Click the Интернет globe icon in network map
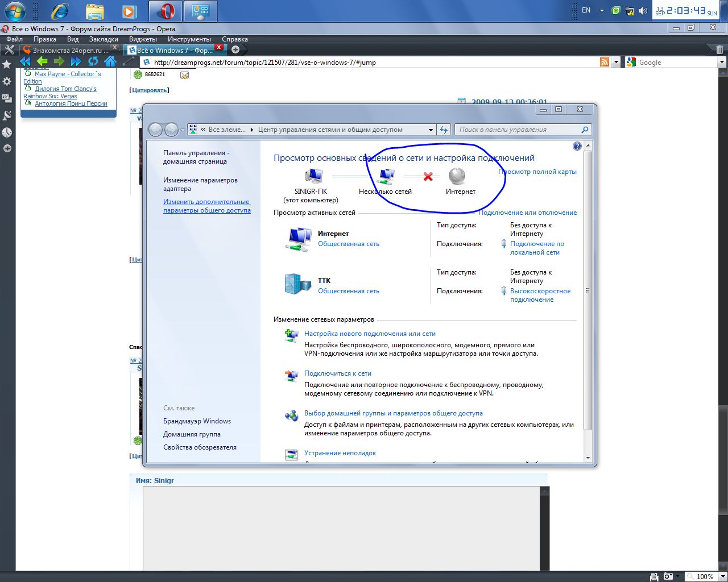Screen dimensions: 728x582 (457, 176)
